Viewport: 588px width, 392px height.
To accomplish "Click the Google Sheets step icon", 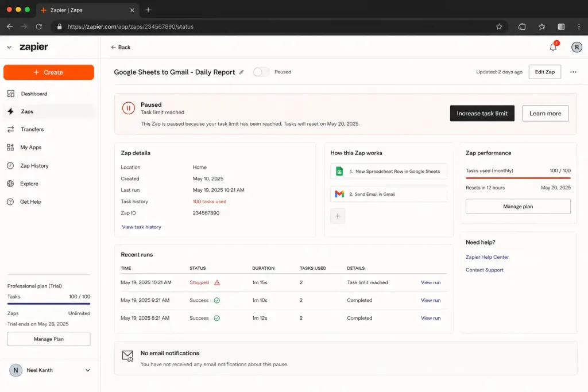I will point(339,171).
